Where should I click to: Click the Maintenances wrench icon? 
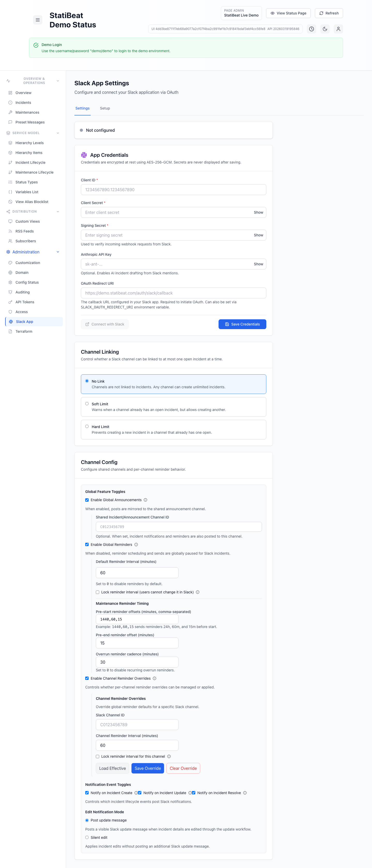point(10,112)
